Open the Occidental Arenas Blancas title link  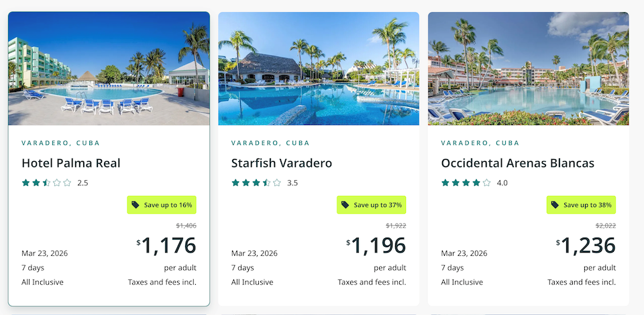pos(518,163)
